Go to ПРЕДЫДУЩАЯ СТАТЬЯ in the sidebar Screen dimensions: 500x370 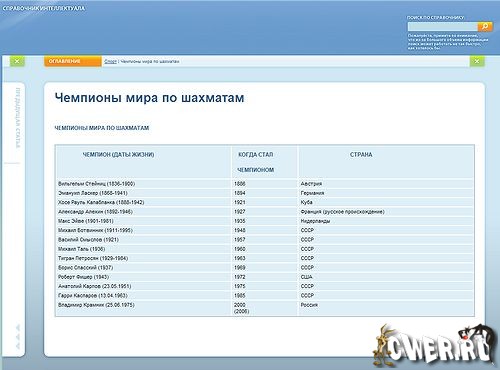(x=18, y=118)
